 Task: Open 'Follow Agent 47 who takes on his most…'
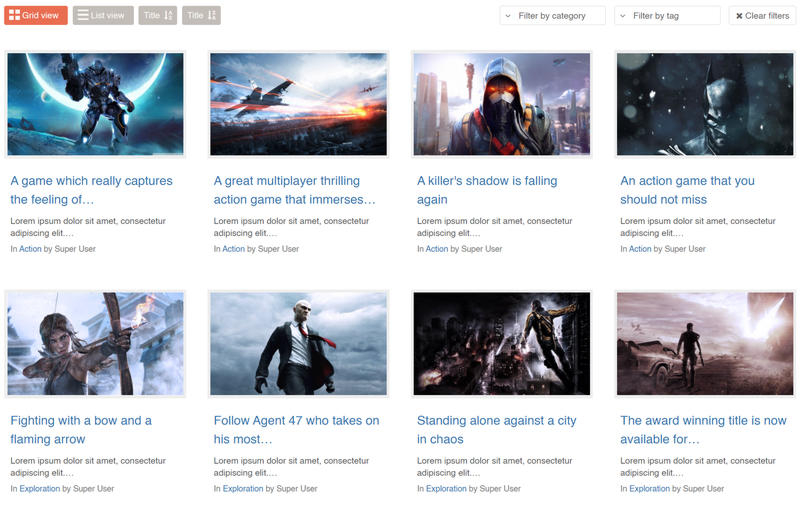296,430
